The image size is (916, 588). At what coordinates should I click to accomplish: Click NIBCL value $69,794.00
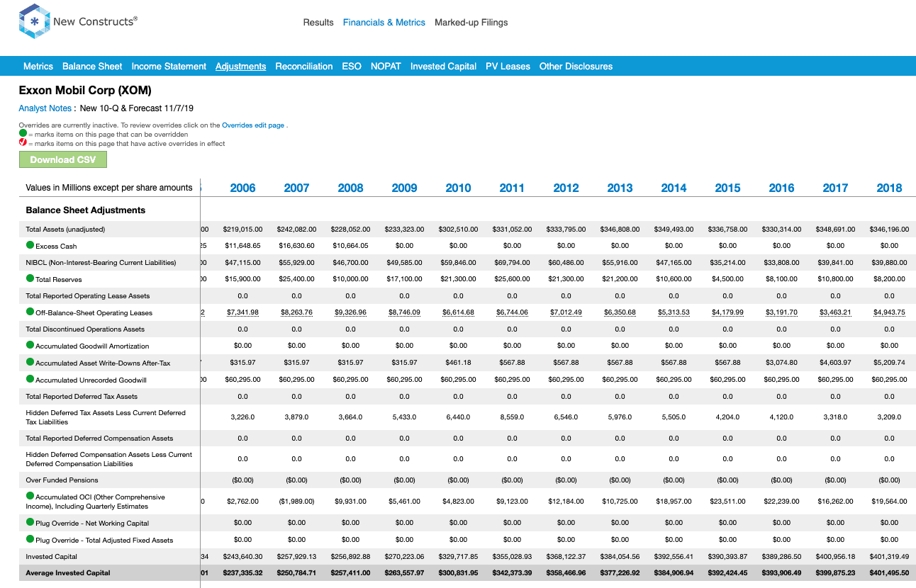[512, 263]
